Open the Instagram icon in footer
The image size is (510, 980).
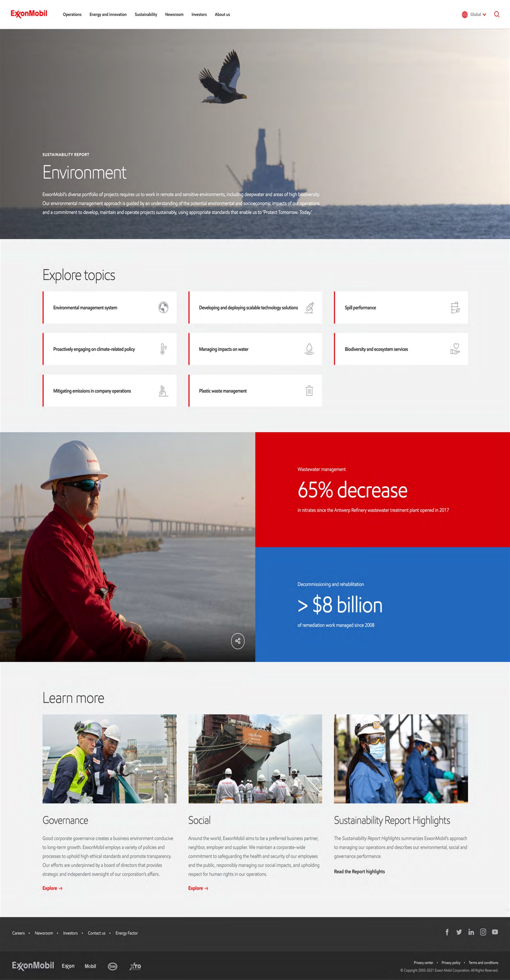[483, 932]
